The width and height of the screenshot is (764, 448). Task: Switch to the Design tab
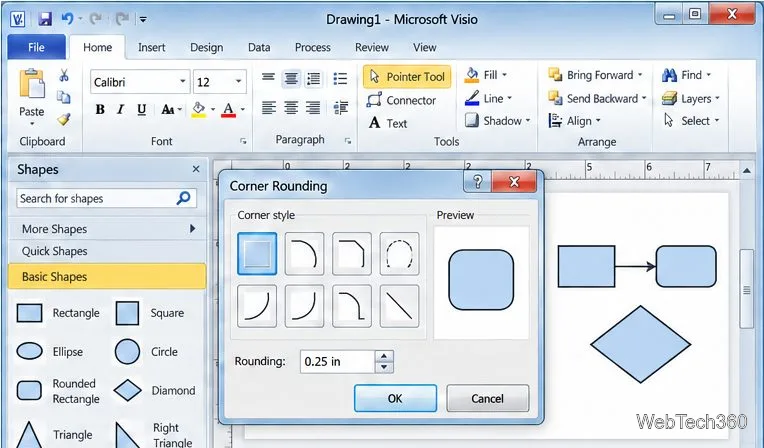tap(207, 47)
